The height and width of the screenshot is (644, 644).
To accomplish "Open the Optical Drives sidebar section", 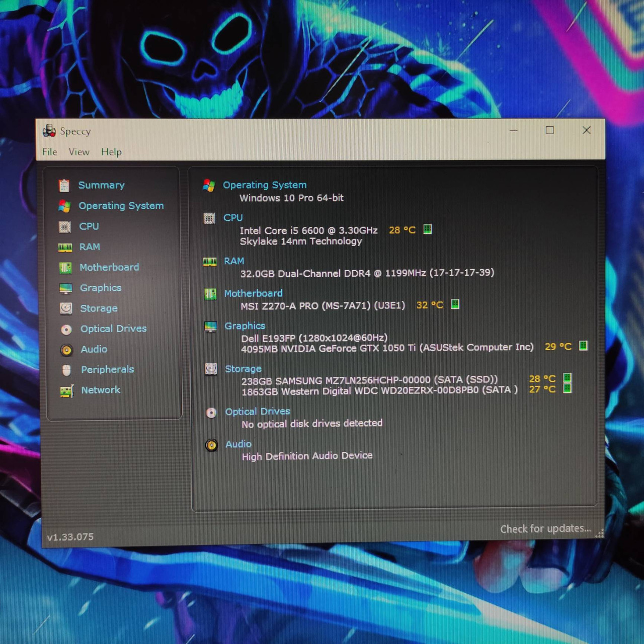I will coord(114,329).
